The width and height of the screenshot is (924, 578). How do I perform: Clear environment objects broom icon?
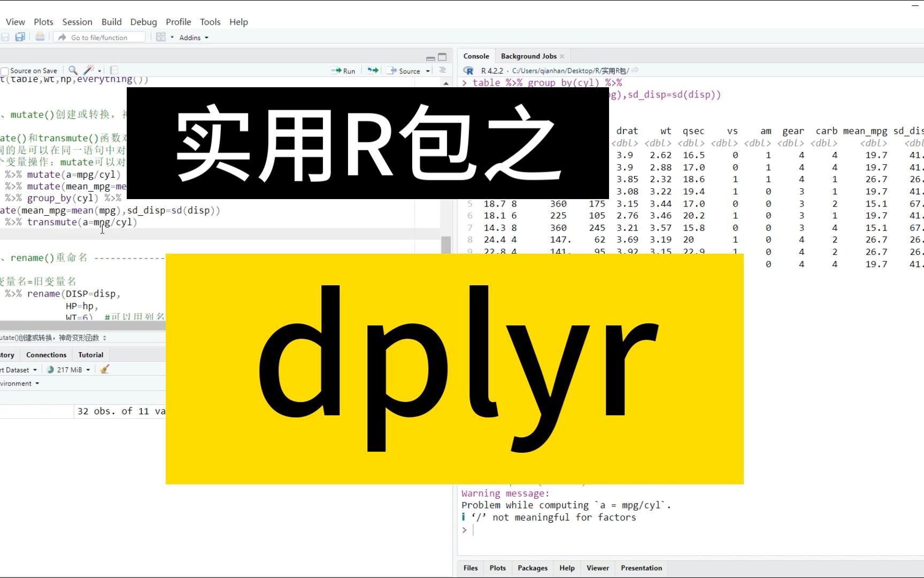click(x=105, y=369)
